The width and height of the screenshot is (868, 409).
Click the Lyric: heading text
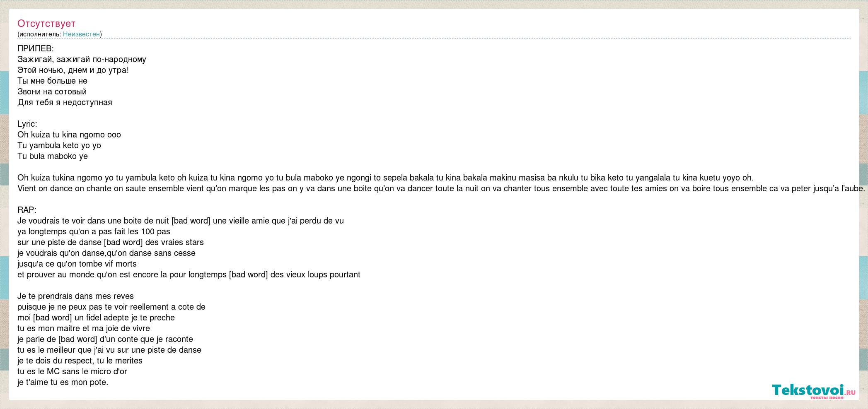point(27,124)
